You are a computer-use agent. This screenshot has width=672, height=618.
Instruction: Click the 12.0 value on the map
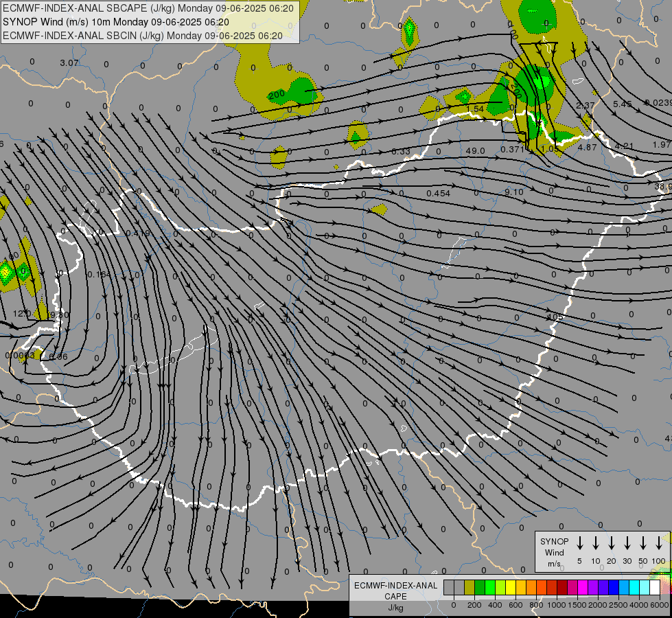[22, 314]
